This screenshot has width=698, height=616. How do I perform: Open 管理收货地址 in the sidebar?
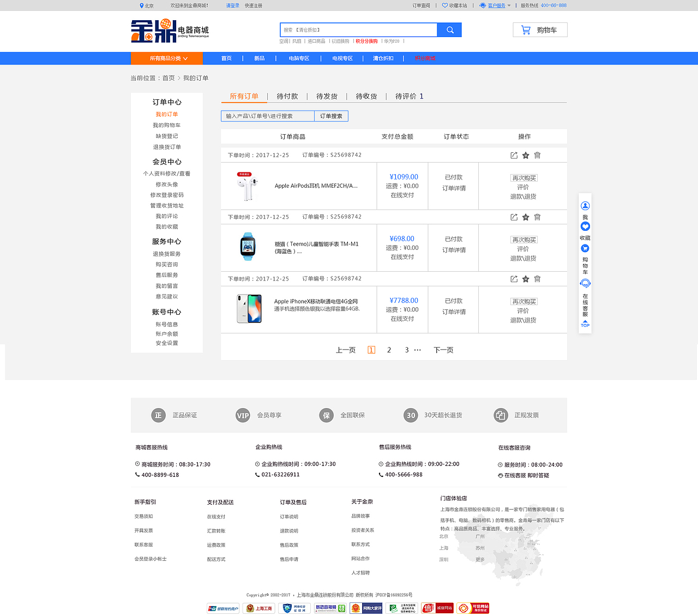click(x=167, y=206)
